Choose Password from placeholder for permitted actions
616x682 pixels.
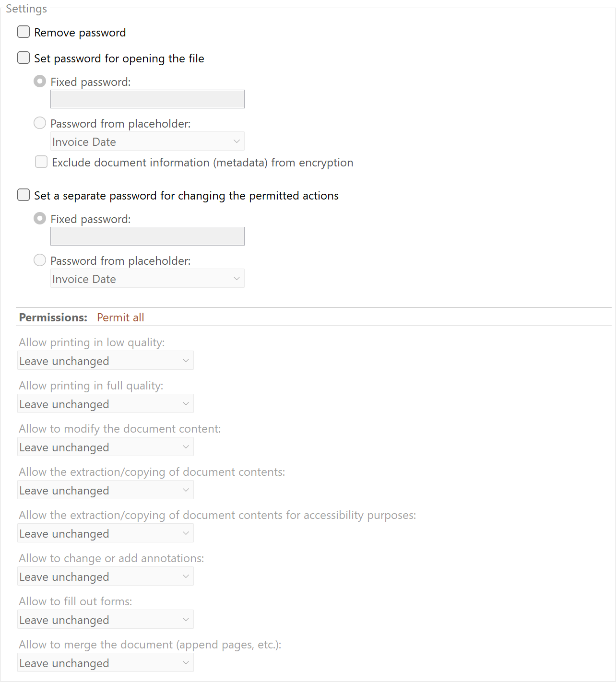click(40, 260)
